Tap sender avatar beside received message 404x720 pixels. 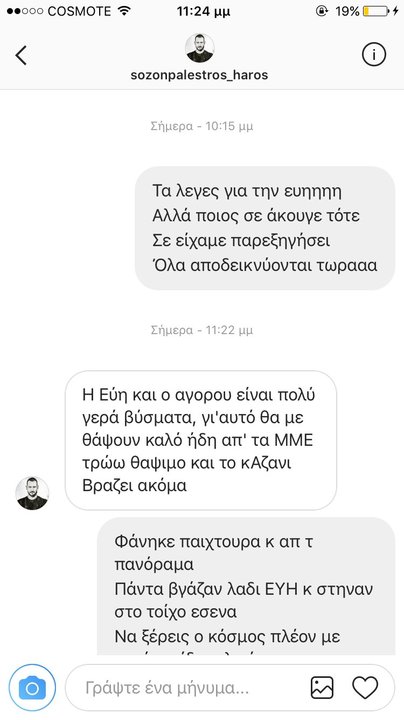[x=32, y=493]
